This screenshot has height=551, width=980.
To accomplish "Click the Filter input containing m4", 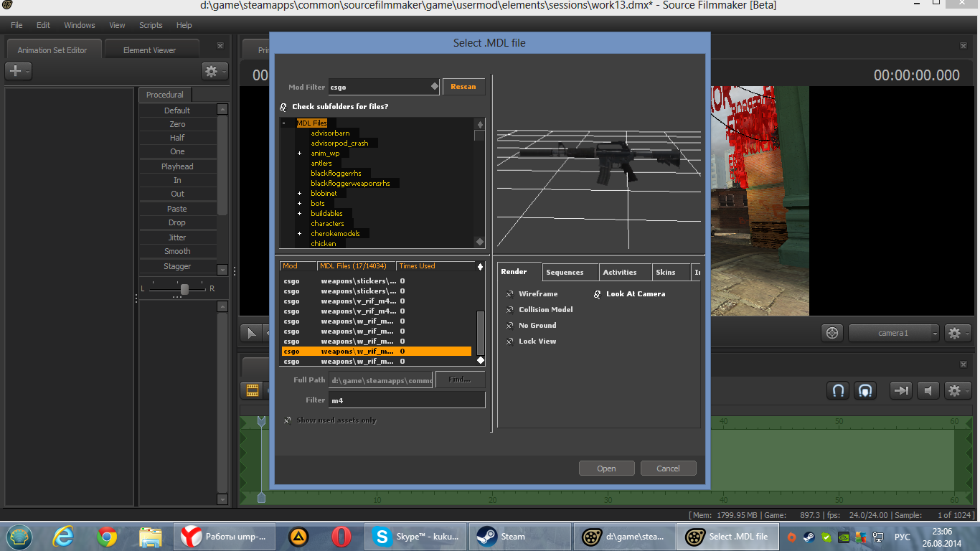I will [407, 400].
